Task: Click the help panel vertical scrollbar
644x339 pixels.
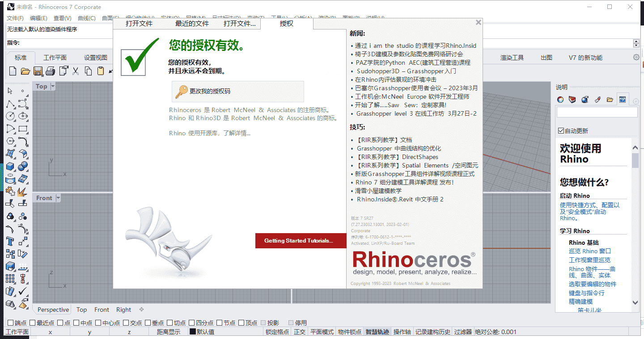Action: (x=636, y=225)
